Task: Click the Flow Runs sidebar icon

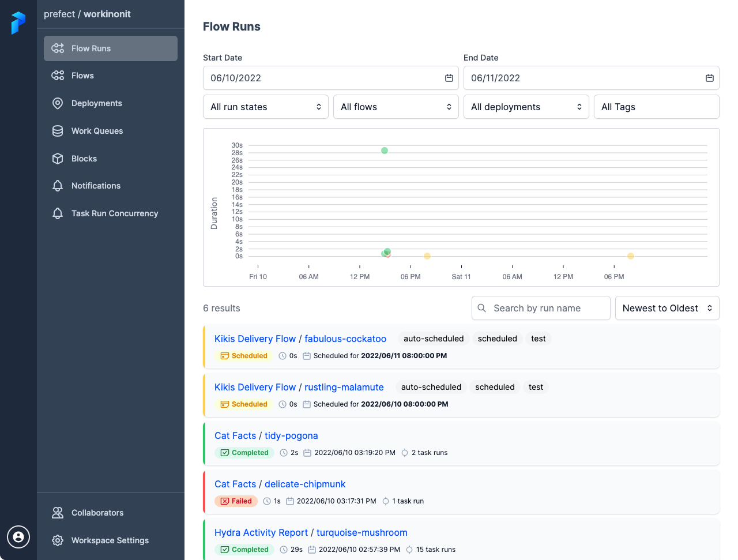Action: [58, 48]
